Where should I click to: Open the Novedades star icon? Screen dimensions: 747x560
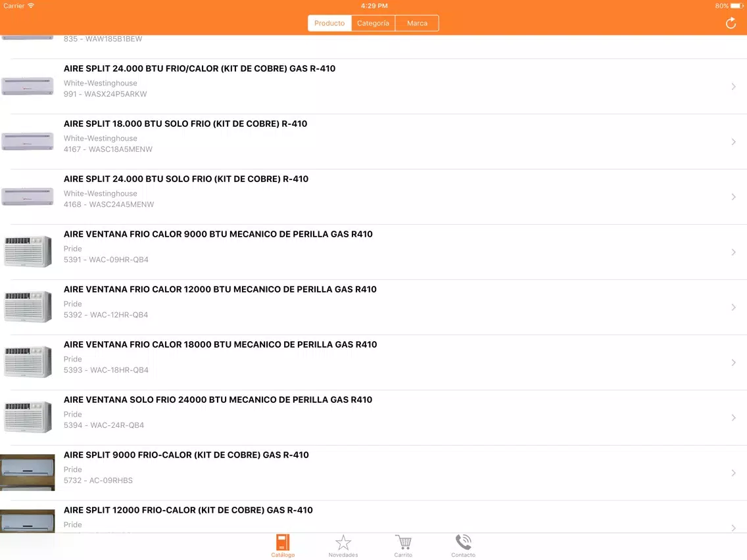pyautogui.click(x=343, y=542)
